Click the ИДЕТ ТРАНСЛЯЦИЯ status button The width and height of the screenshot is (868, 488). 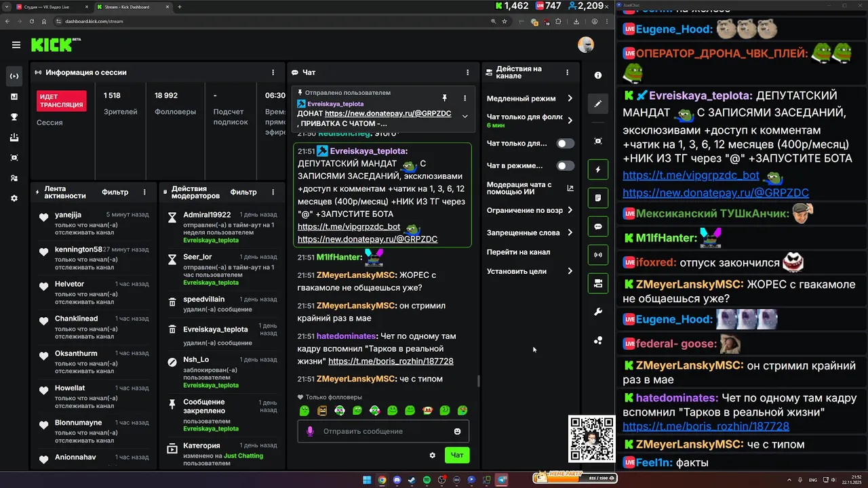[x=62, y=101]
